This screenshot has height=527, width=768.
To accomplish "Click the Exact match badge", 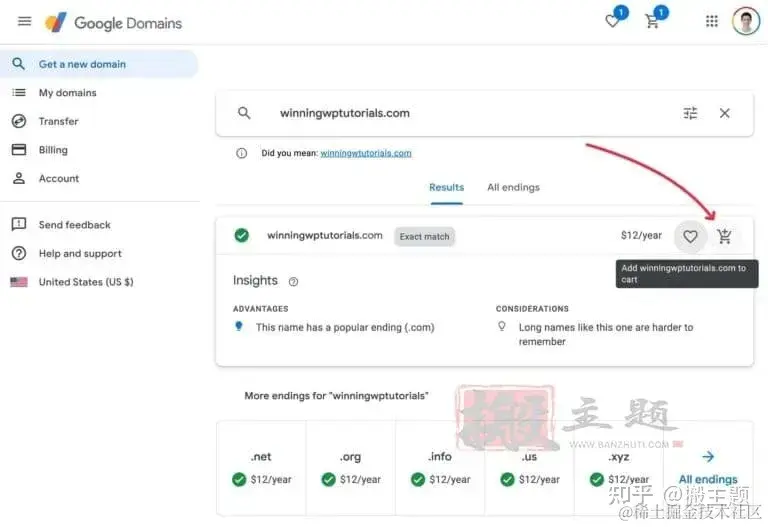I will (x=424, y=237).
